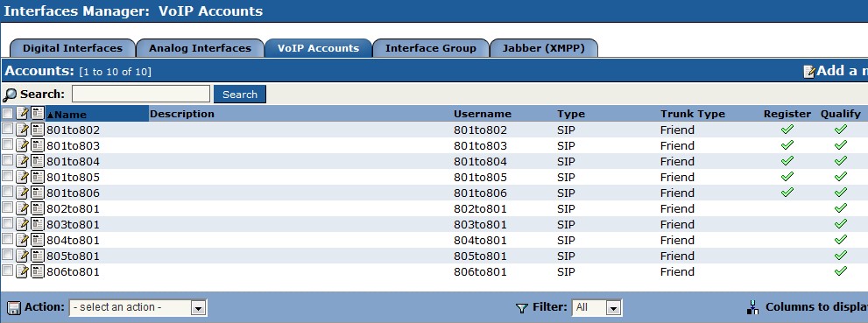This screenshot has width=868, height=323.
Task: Toggle the select-all checkbox in header
Action: pos(8,114)
